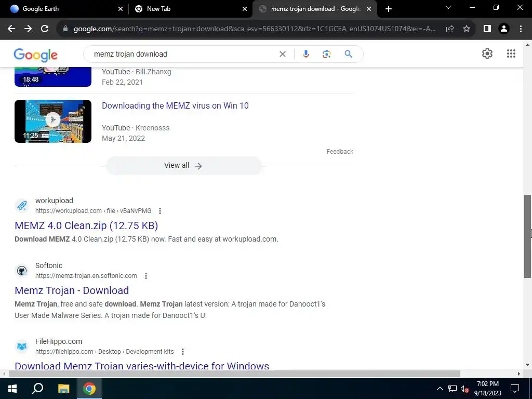The height and width of the screenshot is (399, 532).
Task: Open Windows notification center
Action: [x=515, y=389]
